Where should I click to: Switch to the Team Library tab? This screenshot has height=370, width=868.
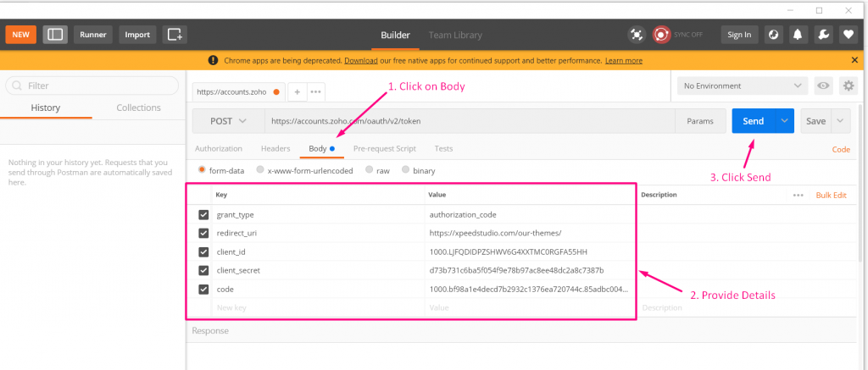[455, 35]
